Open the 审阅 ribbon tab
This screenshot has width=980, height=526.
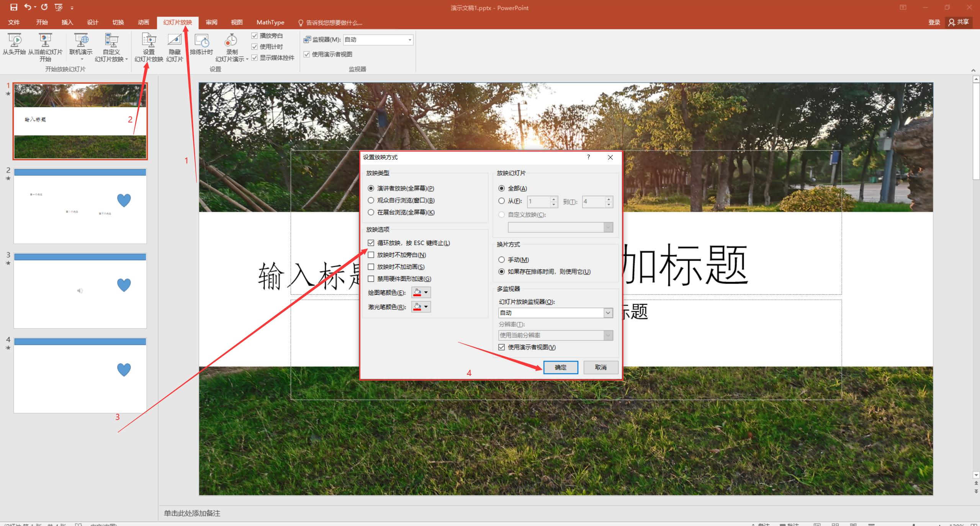click(211, 23)
